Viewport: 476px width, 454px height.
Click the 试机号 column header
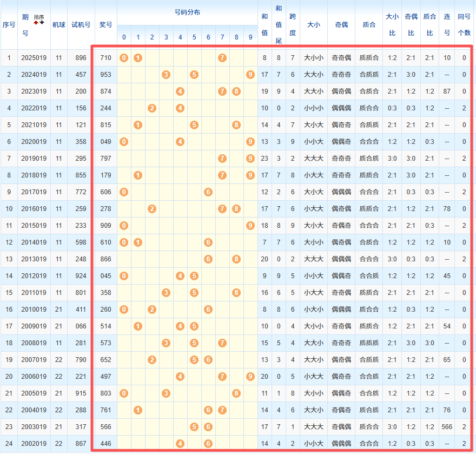(x=81, y=24)
